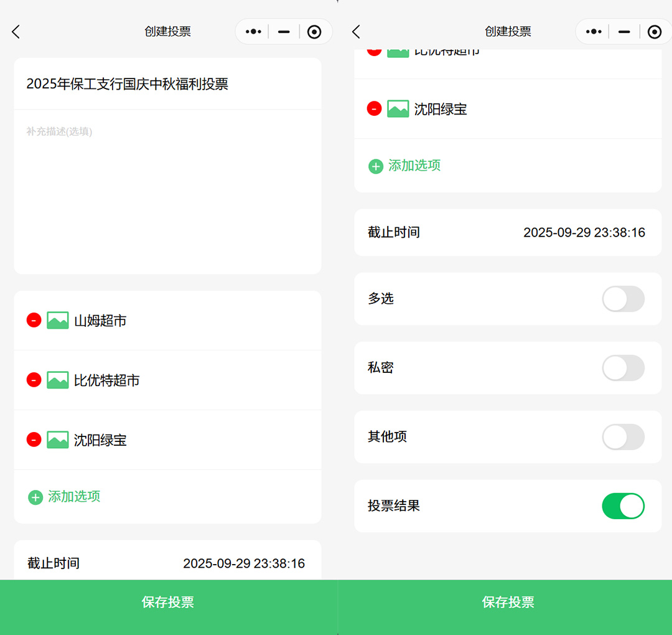672x635 pixels.
Task: Open the three-dot more menu in right panel
Action: pyautogui.click(x=594, y=32)
